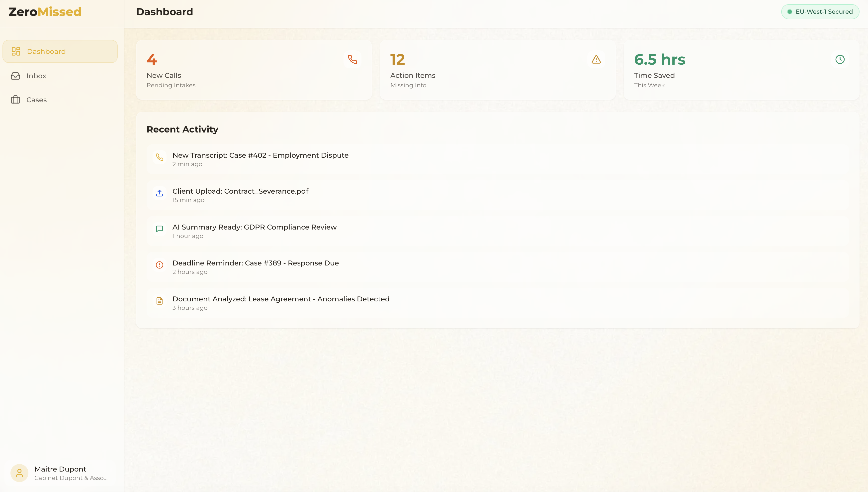868x492 pixels.
Task: Open New Transcript: Case #402 - Employment Dispute
Action: (260, 155)
